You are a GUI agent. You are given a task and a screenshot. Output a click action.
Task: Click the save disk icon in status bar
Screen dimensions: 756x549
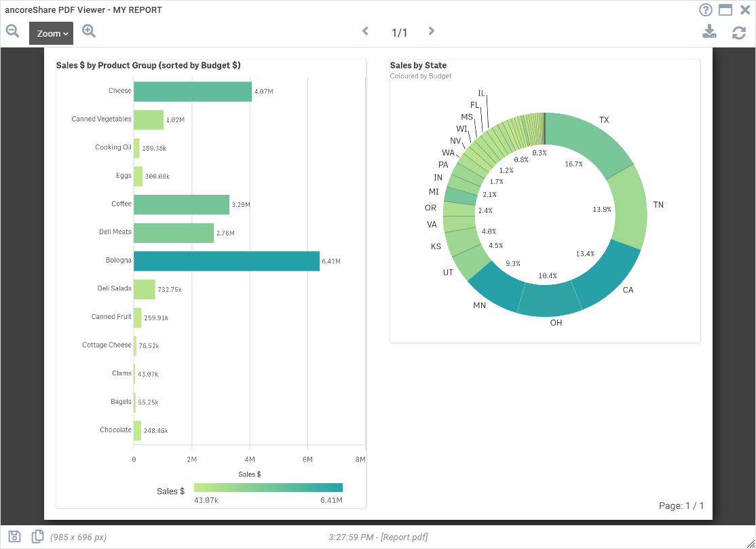click(15, 537)
